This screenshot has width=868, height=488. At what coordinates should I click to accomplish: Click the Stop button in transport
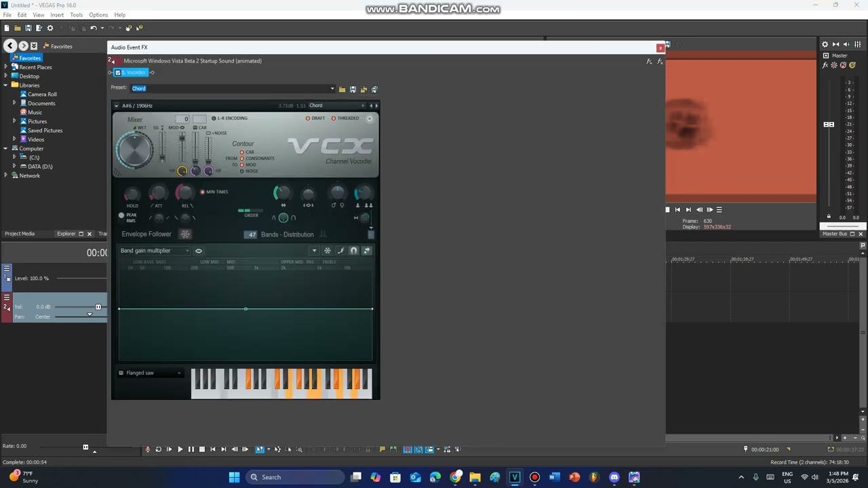pos(202,449)
